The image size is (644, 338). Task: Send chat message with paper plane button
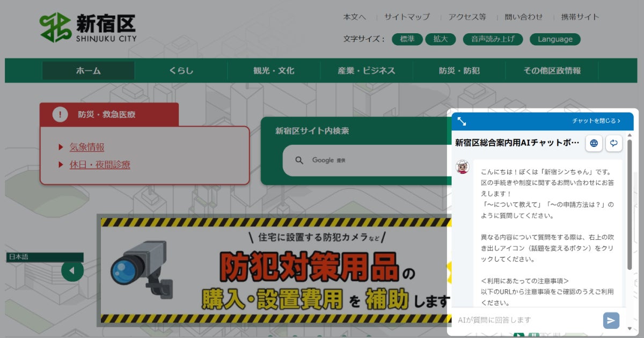point(611,320)
